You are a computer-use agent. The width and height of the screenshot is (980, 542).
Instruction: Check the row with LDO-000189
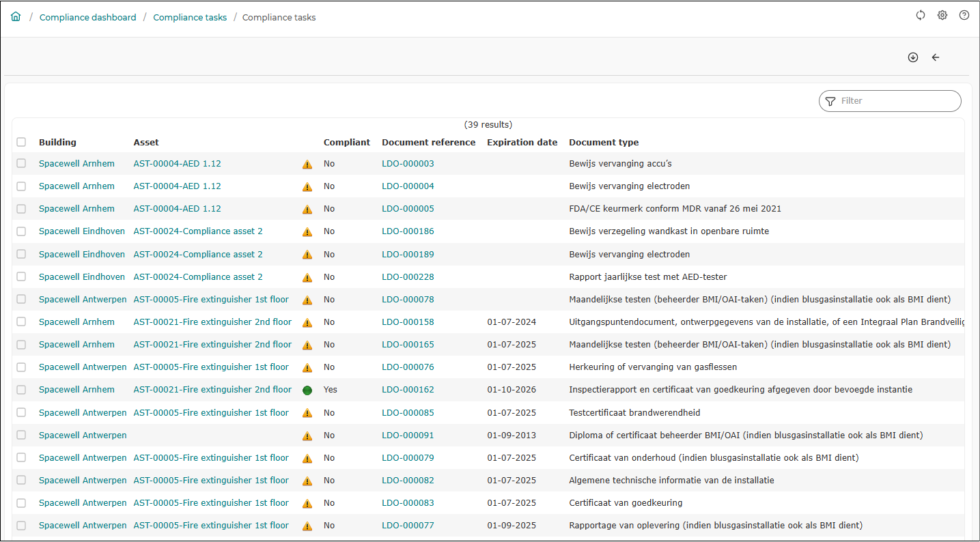(21, 254)
